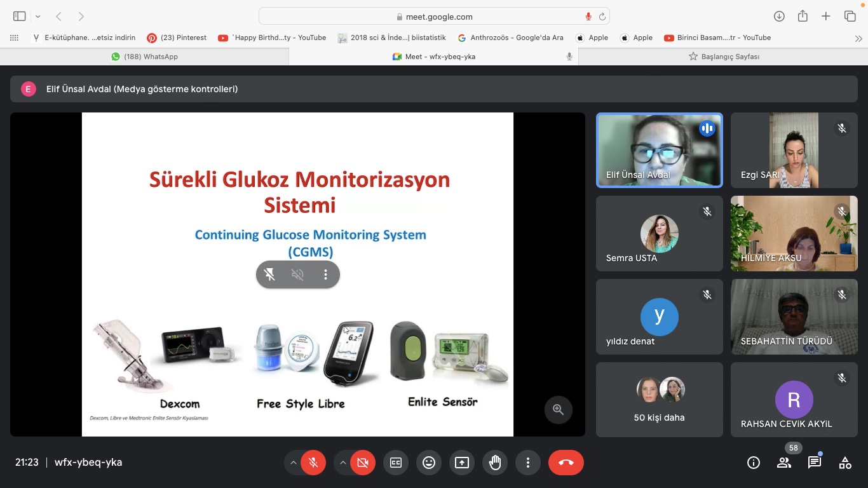
Task: Start presenting your screen
Action: point(462,463)
